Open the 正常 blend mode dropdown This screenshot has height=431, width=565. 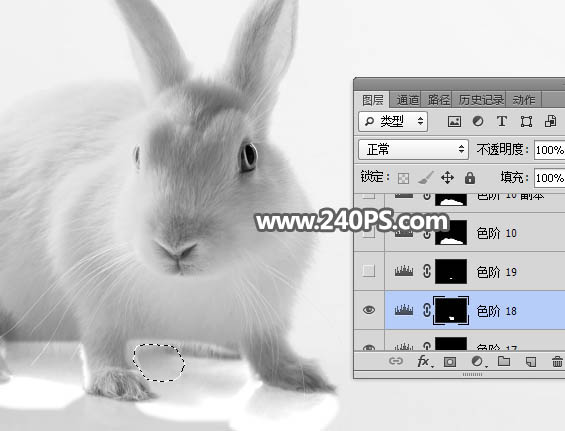point(414,149)
